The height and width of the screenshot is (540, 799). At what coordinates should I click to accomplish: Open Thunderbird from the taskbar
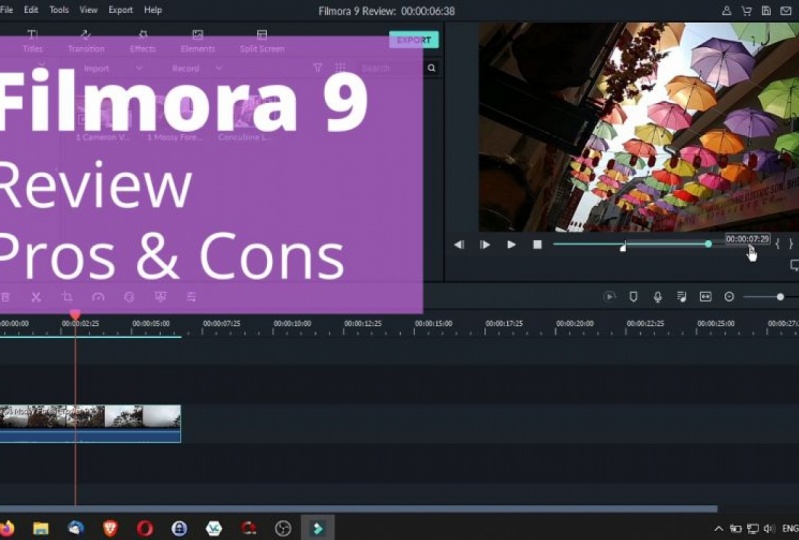[75, 528]
